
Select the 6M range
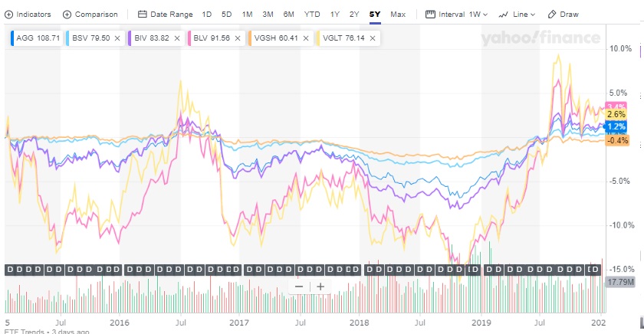[x=289, y=15]
